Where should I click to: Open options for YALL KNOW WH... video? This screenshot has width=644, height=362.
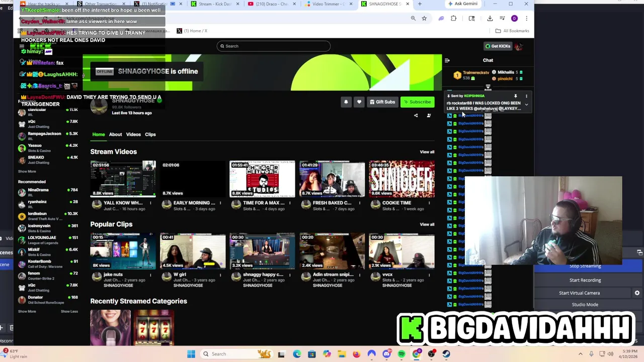pos(150,203)
